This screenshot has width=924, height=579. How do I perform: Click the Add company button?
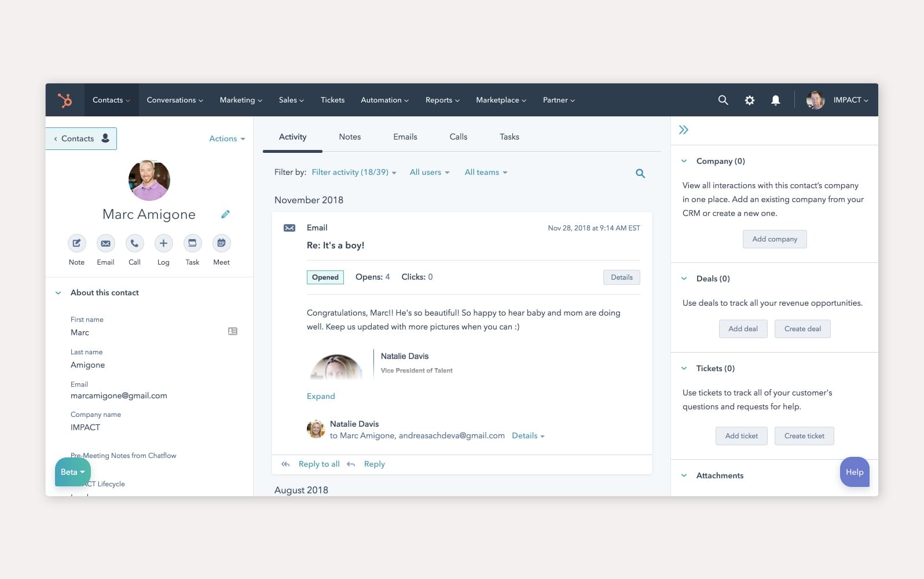point(775,239)
